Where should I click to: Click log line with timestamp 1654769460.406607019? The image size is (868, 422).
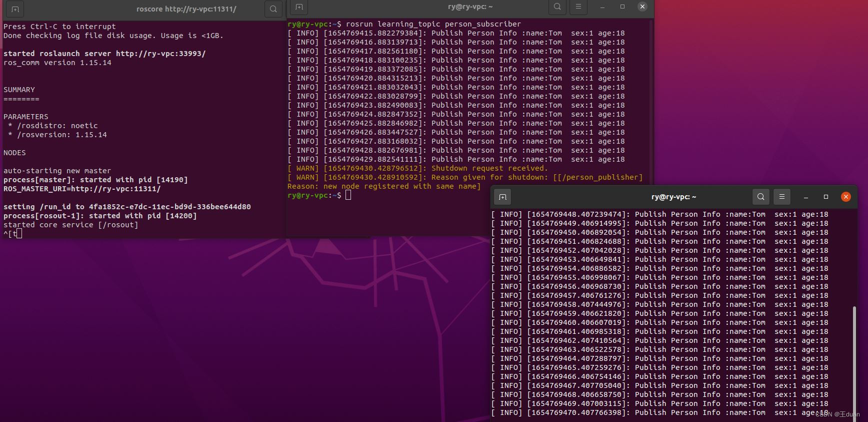click(659, 322)
